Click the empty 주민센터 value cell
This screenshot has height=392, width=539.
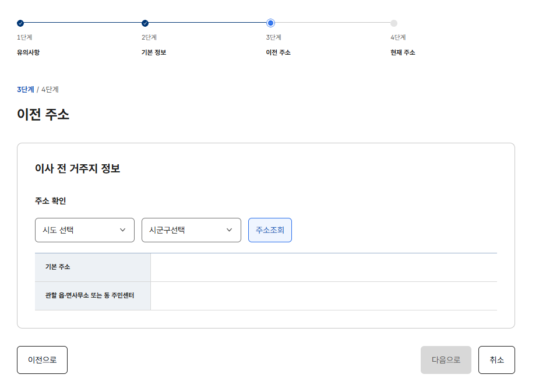(x=324, y=296)
